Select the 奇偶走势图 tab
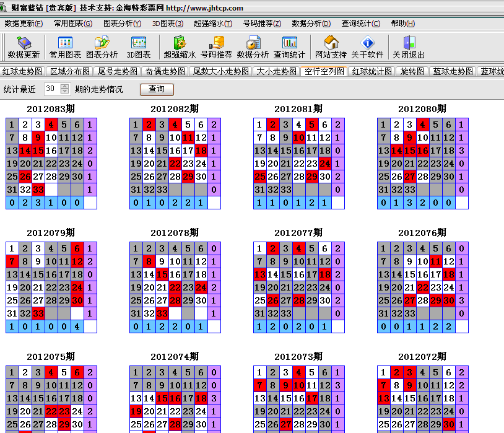 165,71
